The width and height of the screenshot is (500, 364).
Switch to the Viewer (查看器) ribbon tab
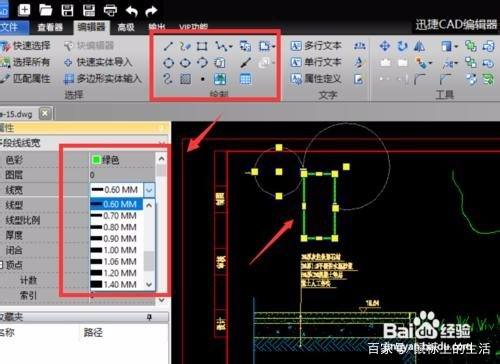click(50, 27)
